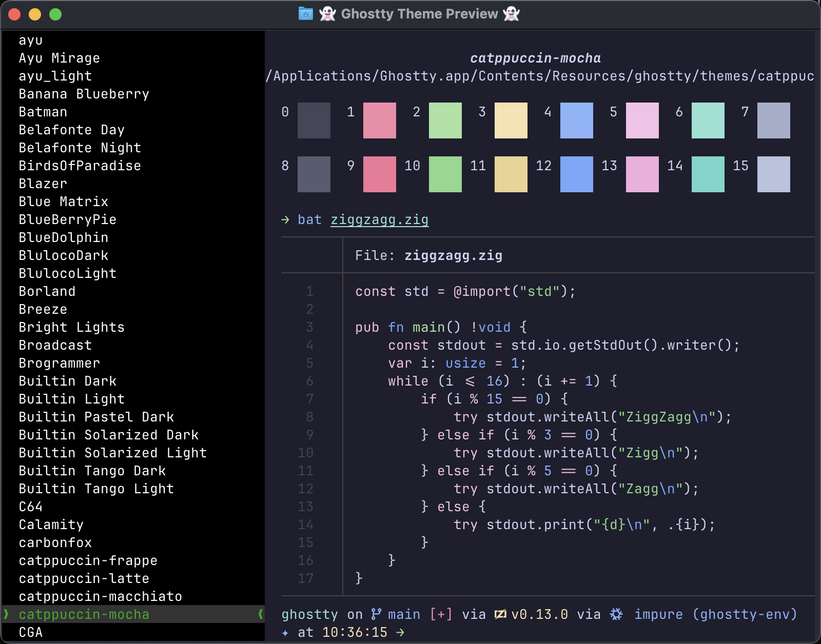Open the underlined ziggzagg.zig link
The image size is (821, 644).
coord(380,220)
